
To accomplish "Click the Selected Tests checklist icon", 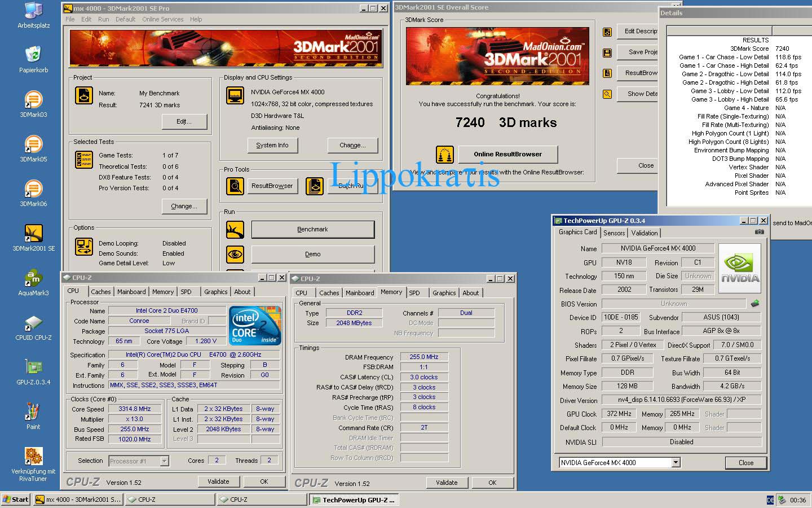I will point(84,160).
